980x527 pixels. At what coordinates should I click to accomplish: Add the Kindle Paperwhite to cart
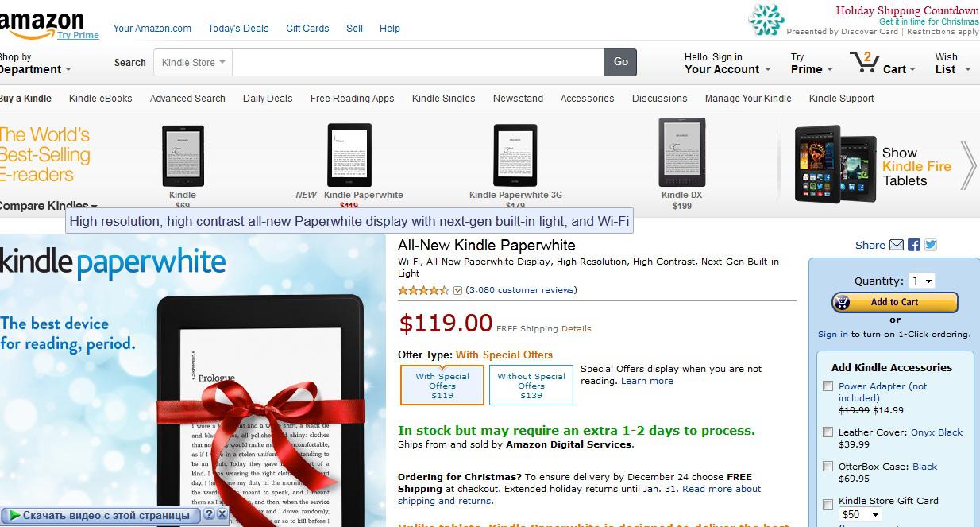894,302
